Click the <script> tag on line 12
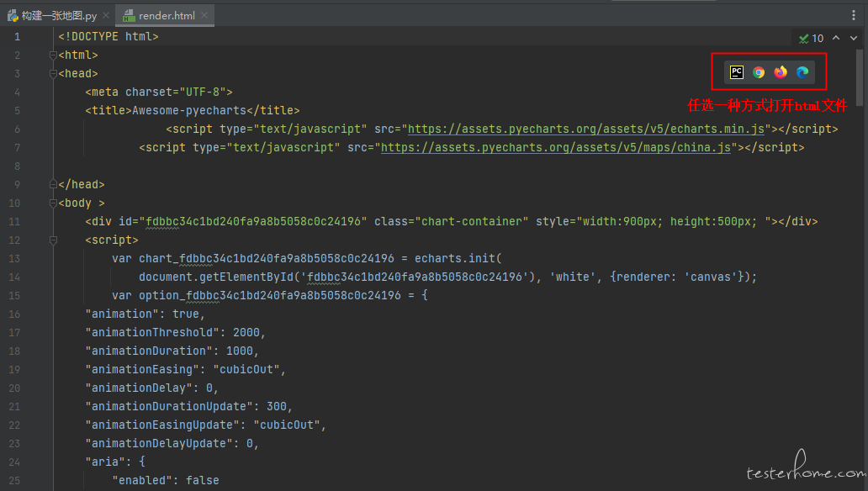 point(111,240)
